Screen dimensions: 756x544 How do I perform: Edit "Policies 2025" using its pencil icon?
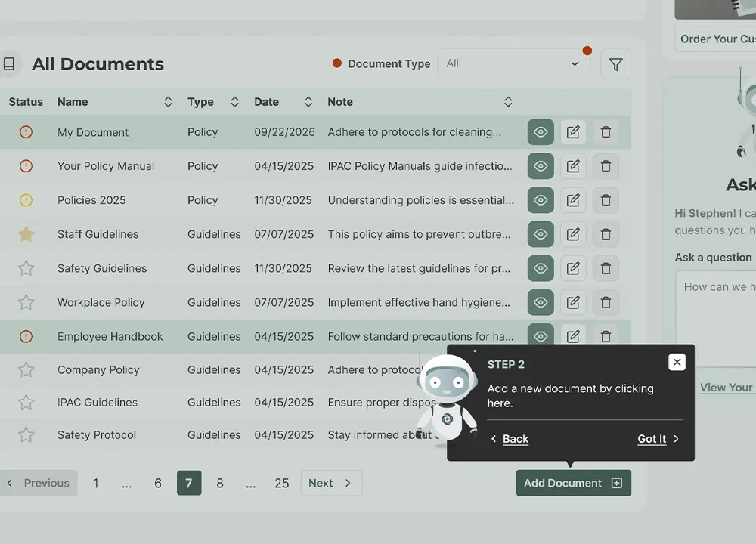(x=573, y=199)
